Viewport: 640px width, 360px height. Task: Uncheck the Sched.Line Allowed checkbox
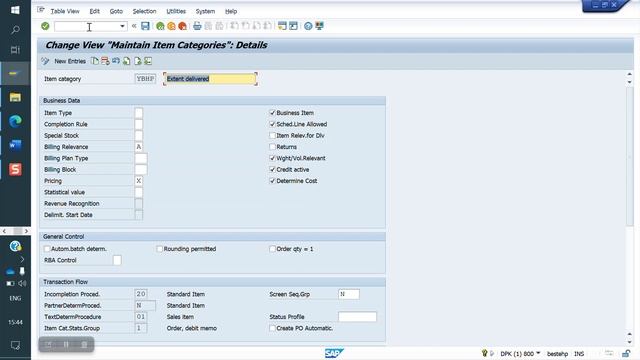(x=272, y=124)
